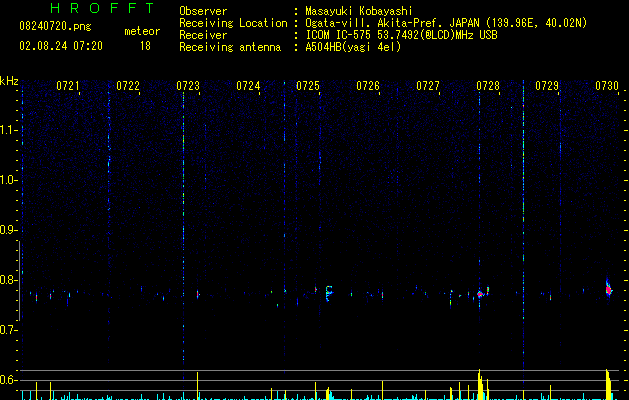Click the meteor count value 18

(x=145, y=46)
